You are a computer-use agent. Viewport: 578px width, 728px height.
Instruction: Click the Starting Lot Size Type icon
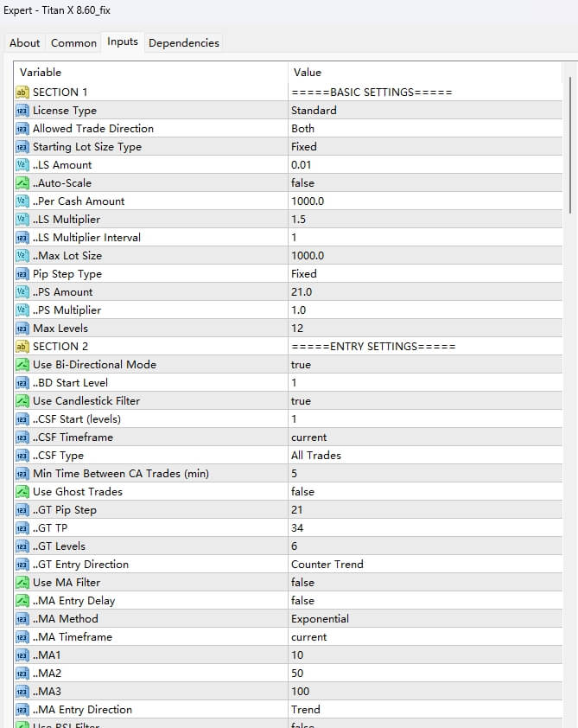coord(22,147)
